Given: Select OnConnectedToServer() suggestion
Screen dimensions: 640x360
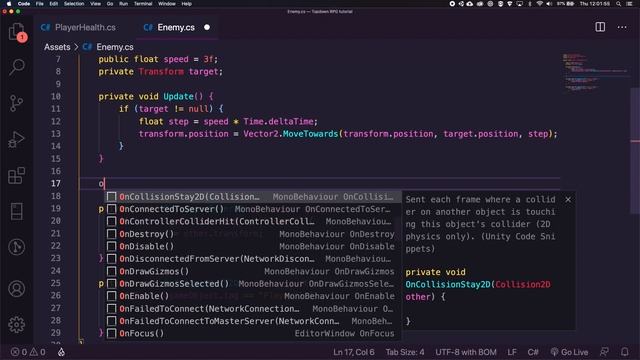Looking at the screenshot, I should click(x=253, y=209).
